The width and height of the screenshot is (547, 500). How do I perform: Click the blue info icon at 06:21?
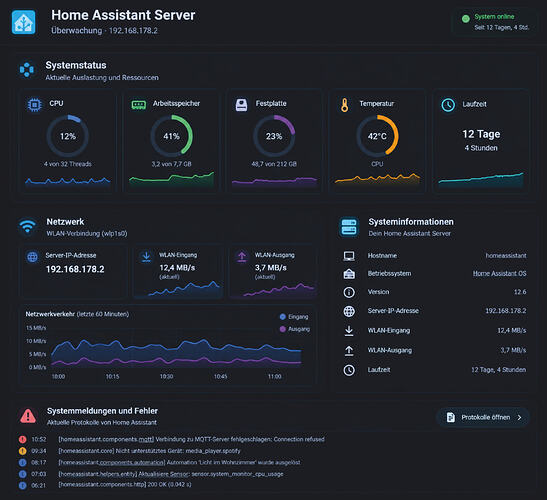(x=23, y=485)
